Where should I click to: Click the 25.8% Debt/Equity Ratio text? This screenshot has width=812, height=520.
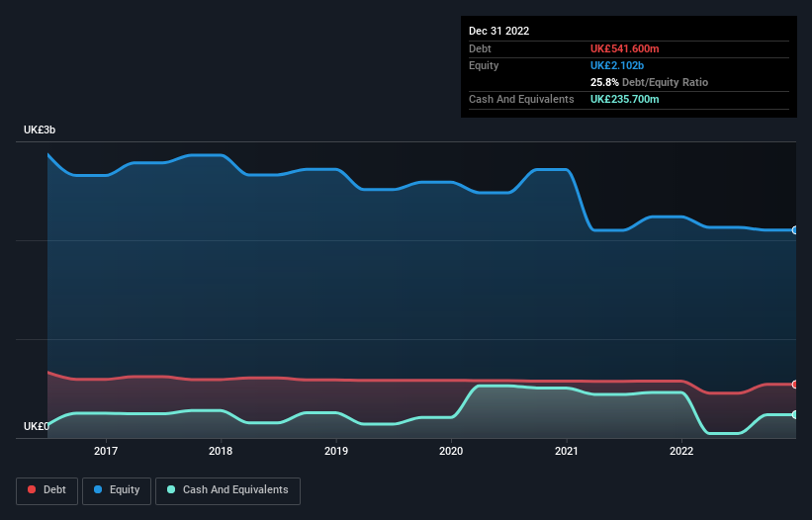tap(649, 82)
